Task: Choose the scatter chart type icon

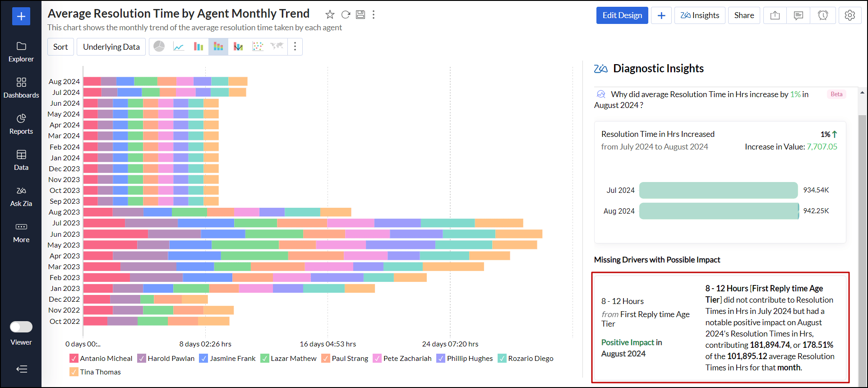Action: [258, 47]
